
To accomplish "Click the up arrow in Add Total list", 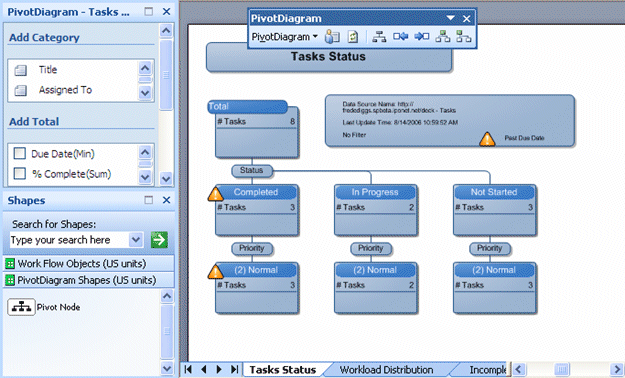I will coord(145,152).
